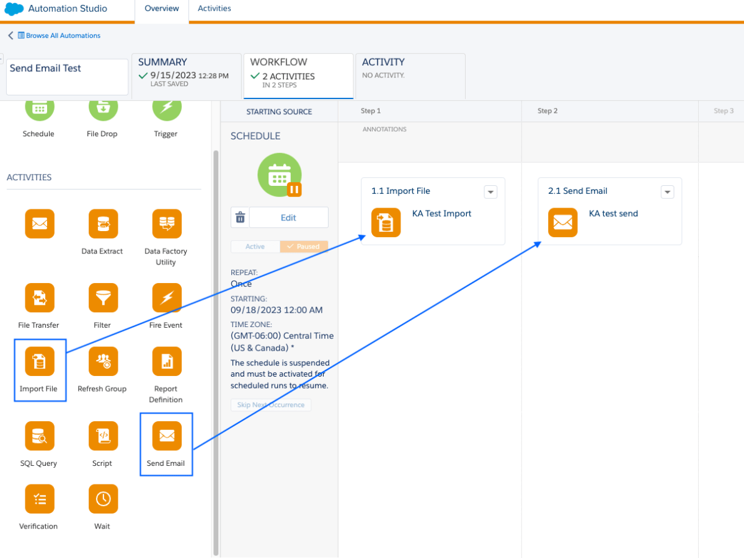Click the schedule Edit button
This screenshot has height=560, width=744.
coord(288,217)
